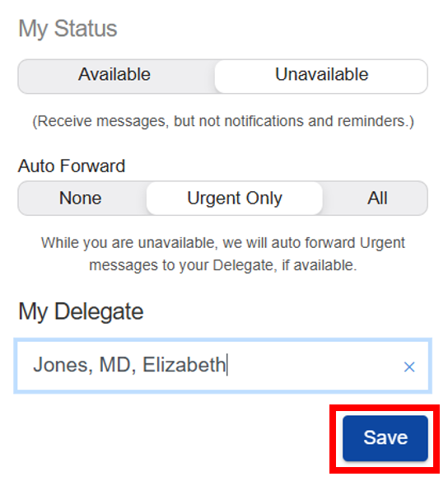The image size is (448, 486).
Task: Click the My Status heading
Action: click(68, 29)
